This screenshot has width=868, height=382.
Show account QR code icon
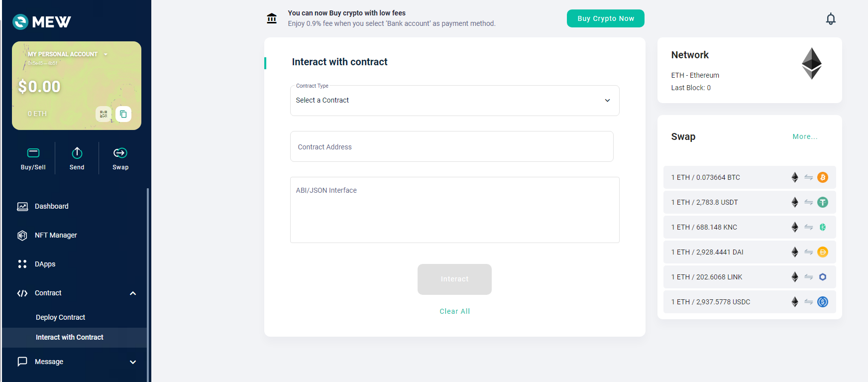pos(104,114)
